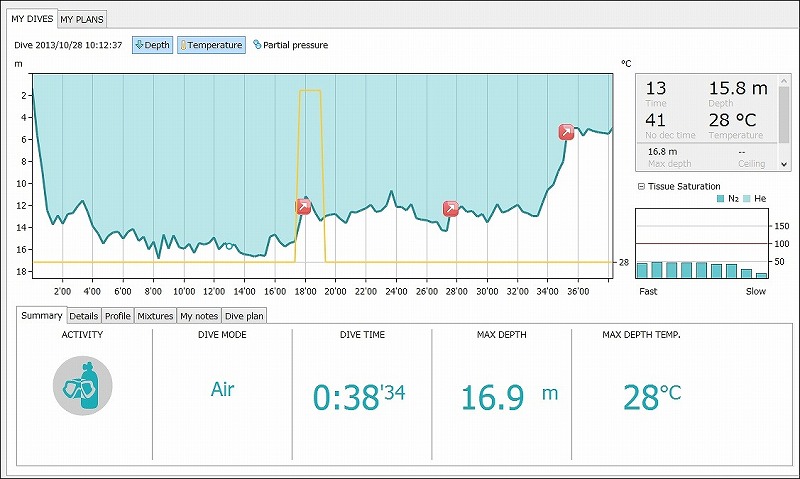Click the ascent warning marker near 28:00
This screenshot has height=479, width=800.
pyautogui.click(x=451, y=208)
